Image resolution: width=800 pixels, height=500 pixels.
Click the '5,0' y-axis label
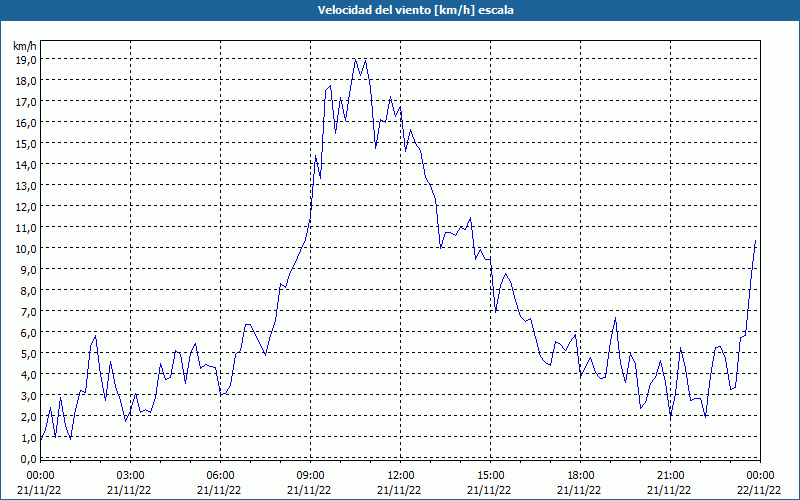[28, 354]
